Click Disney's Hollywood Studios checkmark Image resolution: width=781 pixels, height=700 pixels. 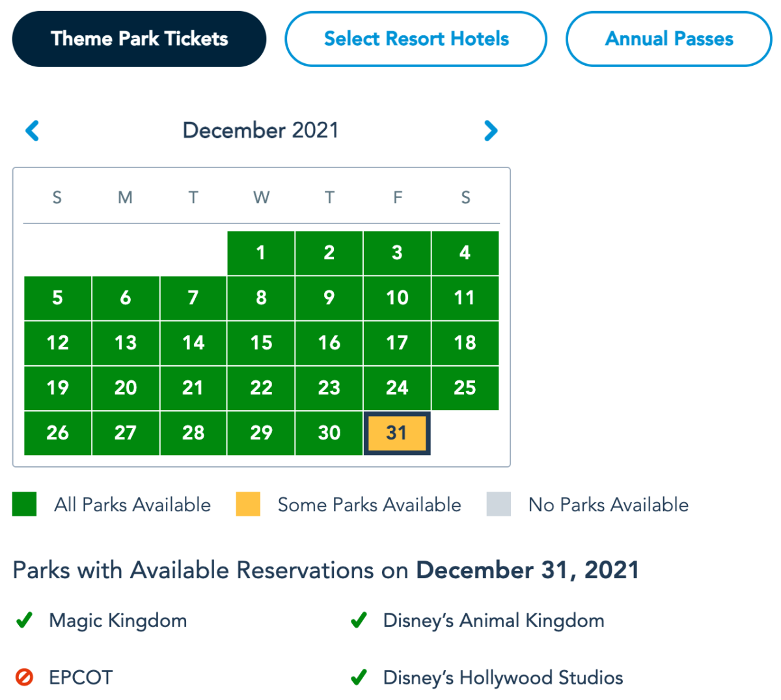point(358,677)
